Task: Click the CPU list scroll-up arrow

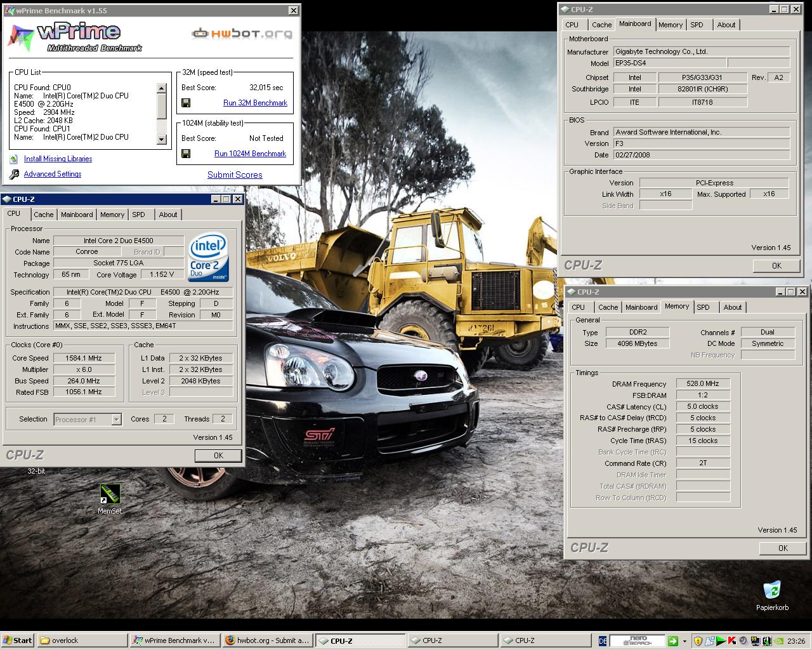Action: click(161, 88)
